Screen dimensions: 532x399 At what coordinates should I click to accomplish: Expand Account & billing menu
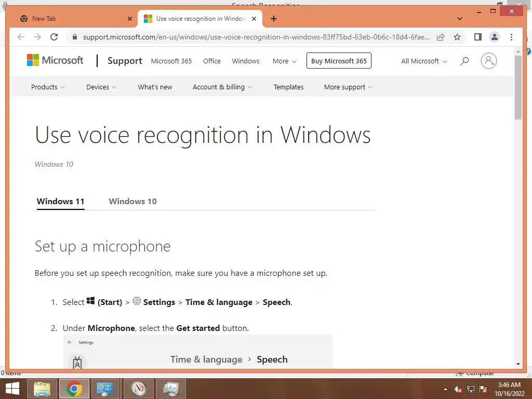(x=222, y=87)
